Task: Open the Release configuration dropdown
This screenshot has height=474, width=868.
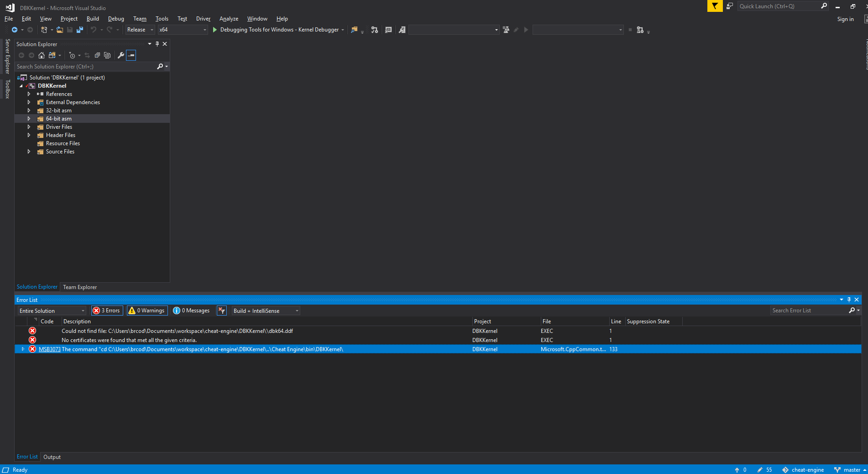Action: point(140,30)
